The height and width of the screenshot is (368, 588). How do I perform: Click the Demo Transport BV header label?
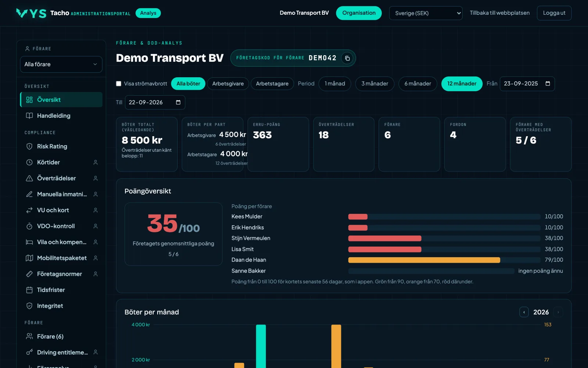coord(304,13)
